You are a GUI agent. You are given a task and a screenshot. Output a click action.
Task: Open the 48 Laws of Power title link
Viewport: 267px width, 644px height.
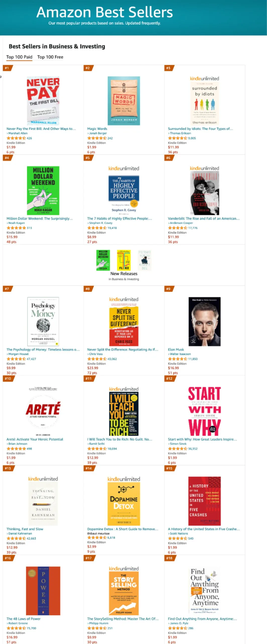click(x=23, y=619)
